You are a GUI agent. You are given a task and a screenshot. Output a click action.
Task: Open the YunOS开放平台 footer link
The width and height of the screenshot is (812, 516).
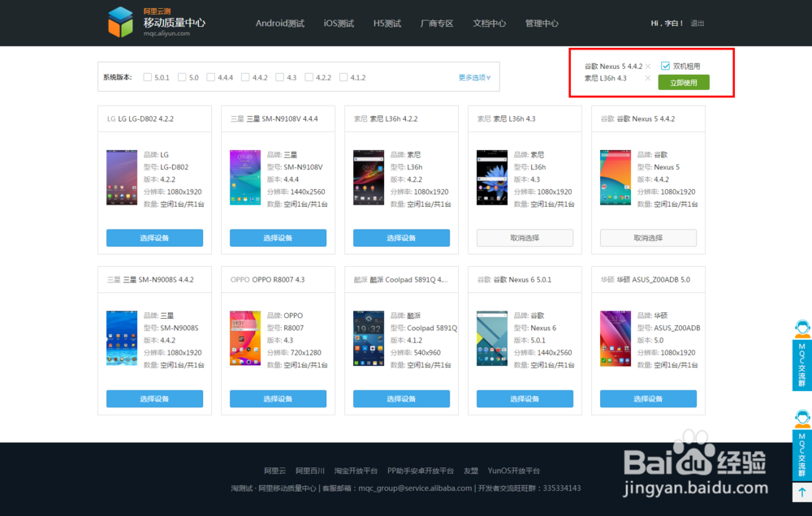[x=514, y=471]
